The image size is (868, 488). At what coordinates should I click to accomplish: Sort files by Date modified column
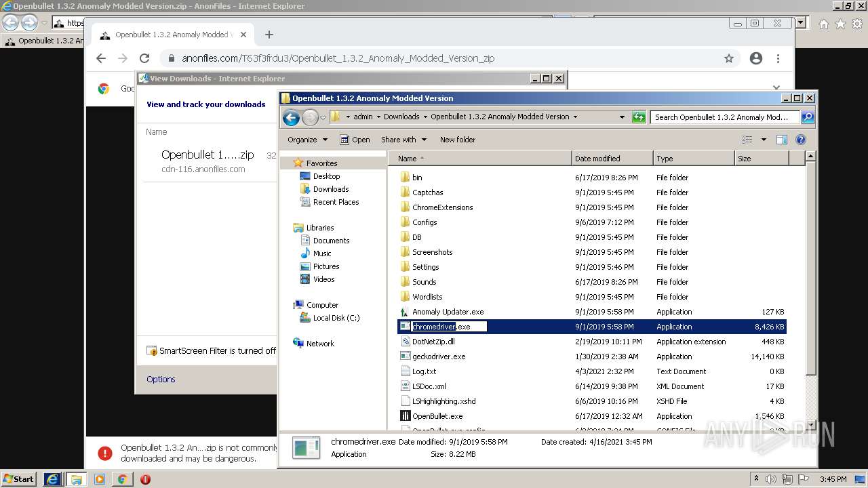tap(612, 159)
